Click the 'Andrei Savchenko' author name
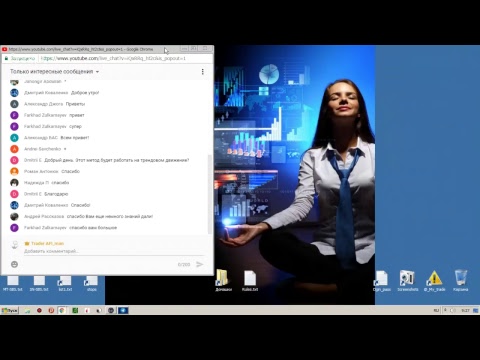Viewport: 480px width, 360px height. tap(42, 149)
